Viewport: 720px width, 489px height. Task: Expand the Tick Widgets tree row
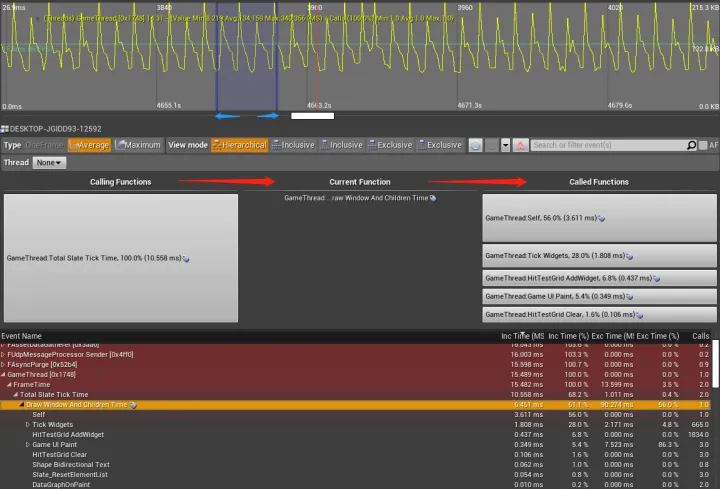coord(28,425)
